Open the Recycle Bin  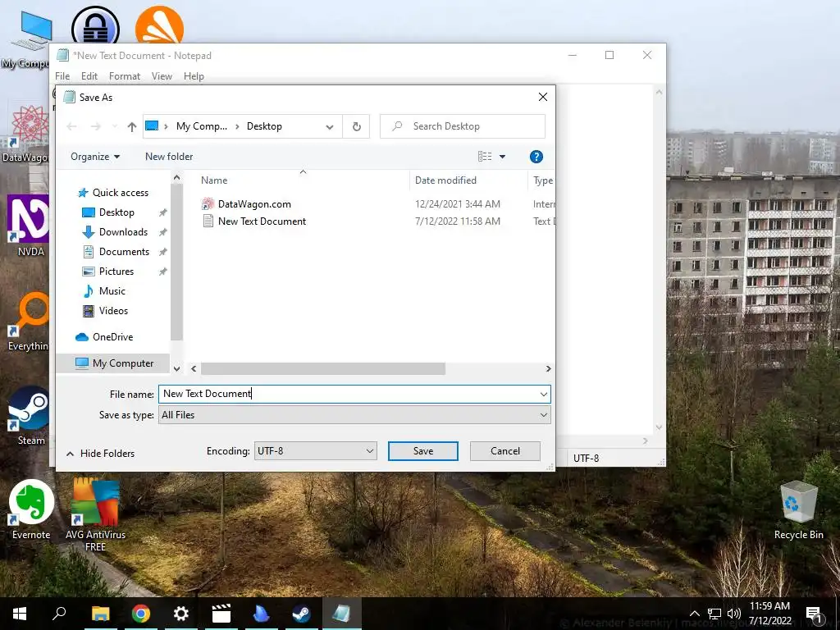pyautogui.click(x=798, y=510)
